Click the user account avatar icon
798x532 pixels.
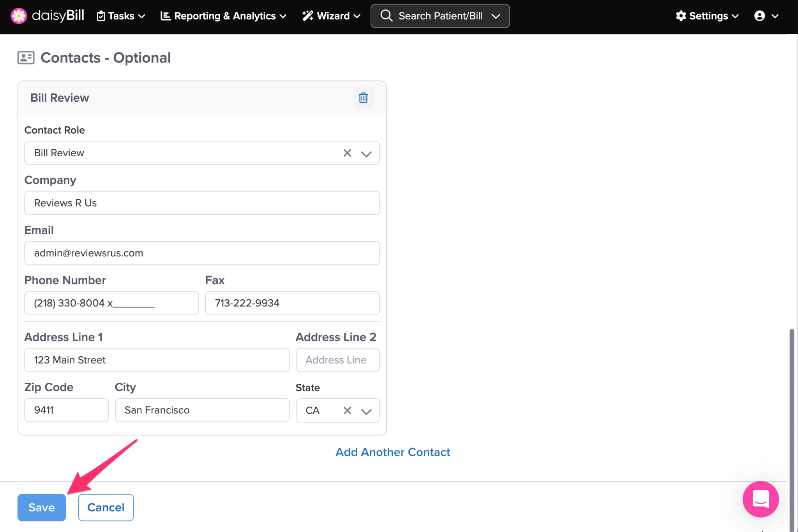[759, 16]
